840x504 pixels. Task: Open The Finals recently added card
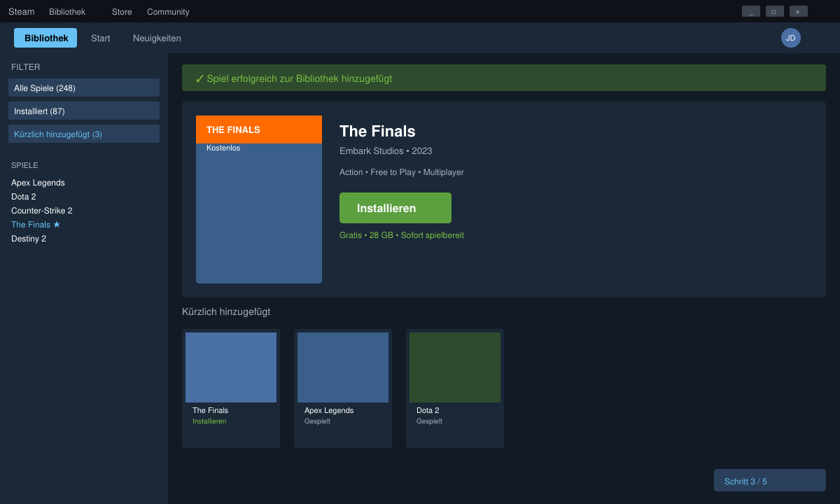231,388
